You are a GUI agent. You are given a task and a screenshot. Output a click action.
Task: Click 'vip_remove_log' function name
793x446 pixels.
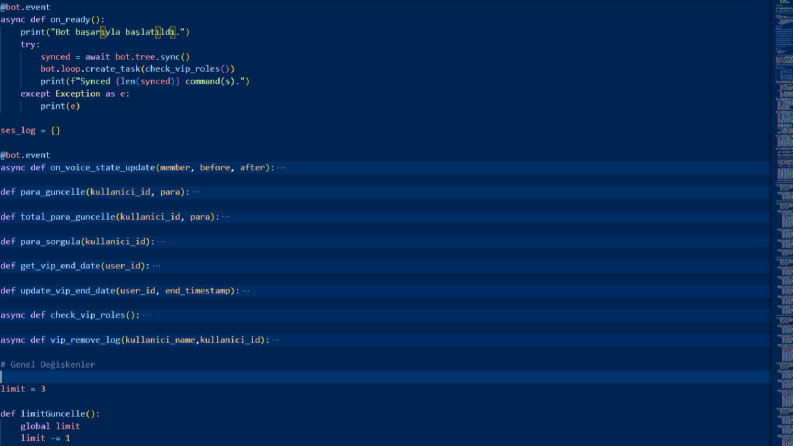[85, 340]
